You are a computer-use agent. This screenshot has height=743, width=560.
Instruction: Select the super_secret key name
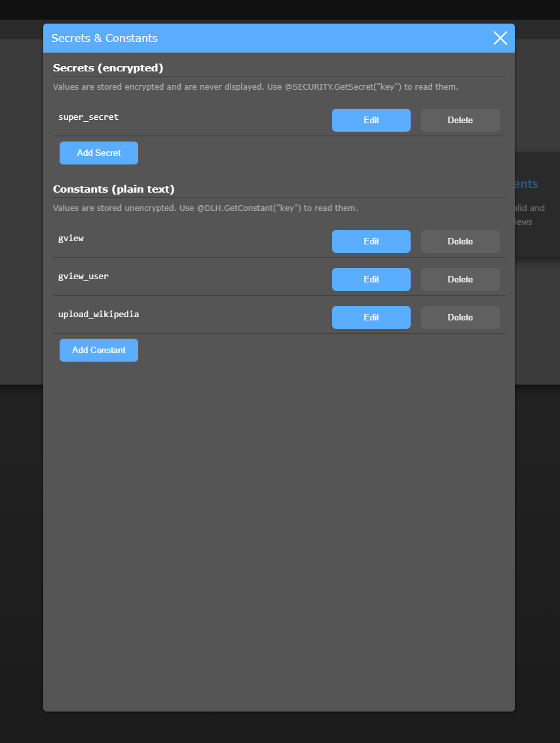(x=88, y=117)
